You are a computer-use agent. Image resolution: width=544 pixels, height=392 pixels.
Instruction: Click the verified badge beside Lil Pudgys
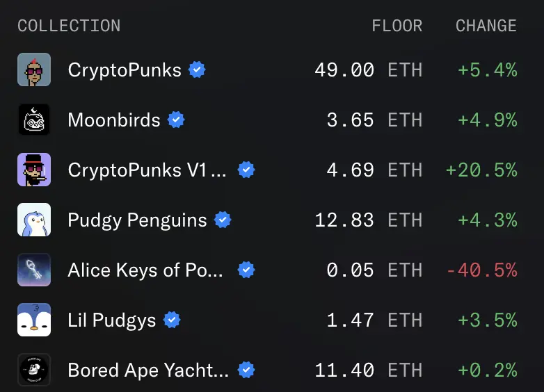coord(172,320)
